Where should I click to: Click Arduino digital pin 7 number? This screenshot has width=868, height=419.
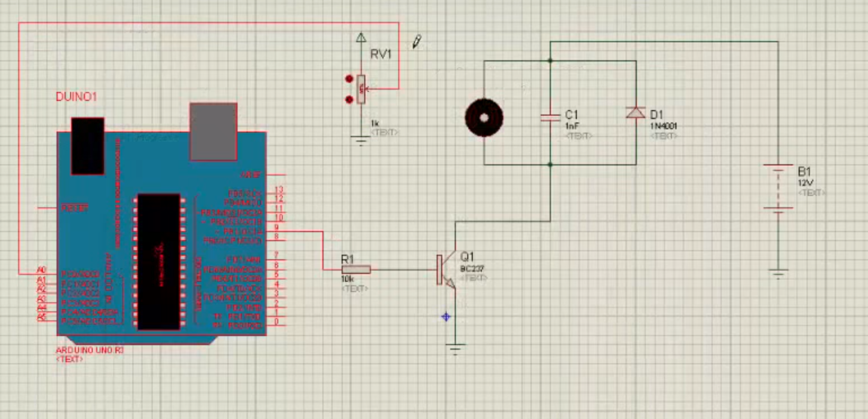click(277, 255)
